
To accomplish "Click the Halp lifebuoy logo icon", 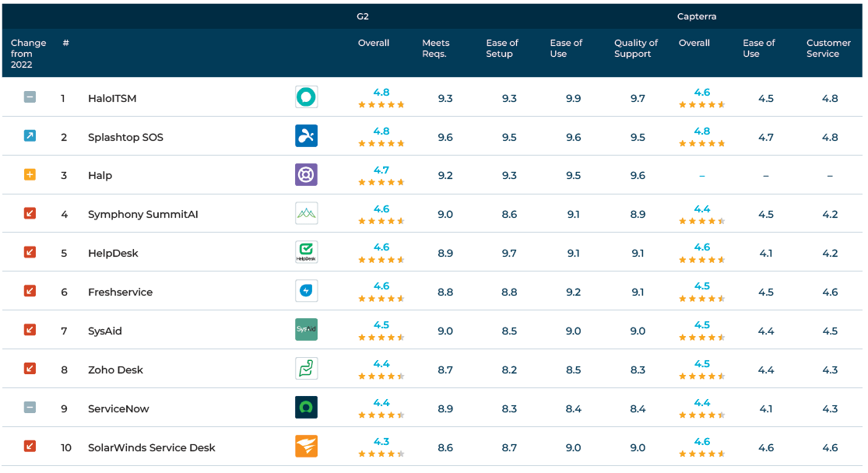I will click(306, 175).
